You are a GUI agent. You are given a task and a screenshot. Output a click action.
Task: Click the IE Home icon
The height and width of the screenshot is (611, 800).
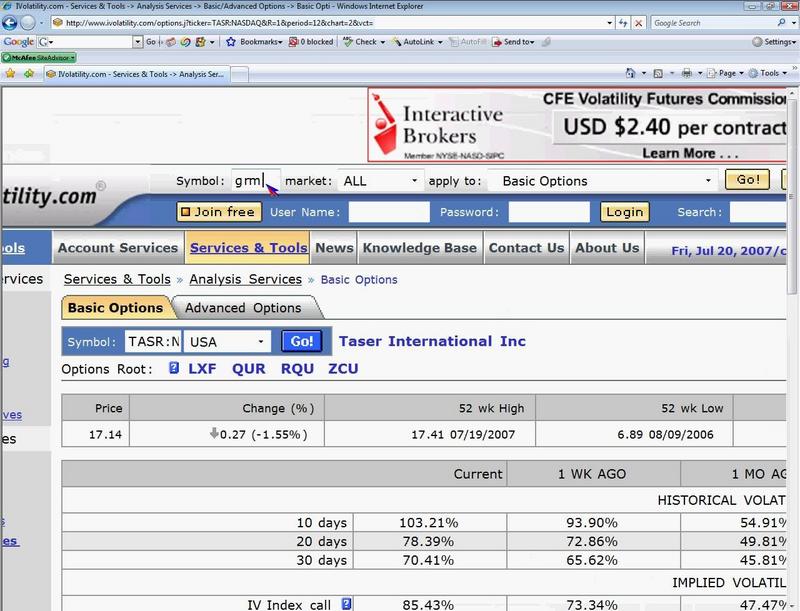coord(631,73)
